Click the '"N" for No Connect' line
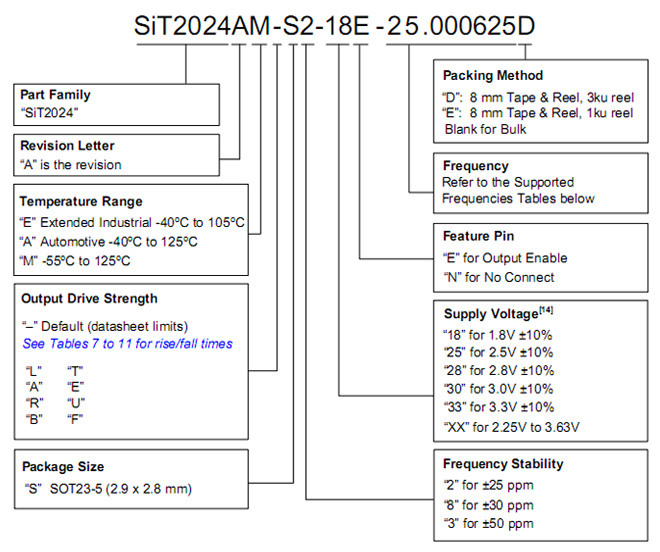Viewport: 660px width, 552px height. tap(499, 277)
